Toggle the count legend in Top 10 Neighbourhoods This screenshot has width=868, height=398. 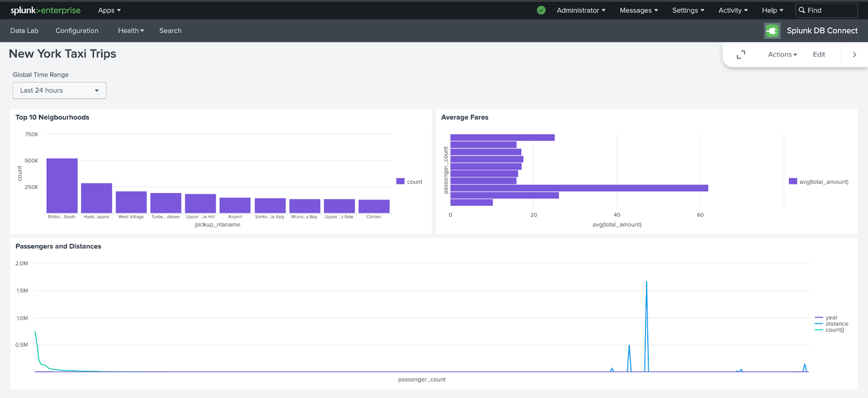coord(410,182)
